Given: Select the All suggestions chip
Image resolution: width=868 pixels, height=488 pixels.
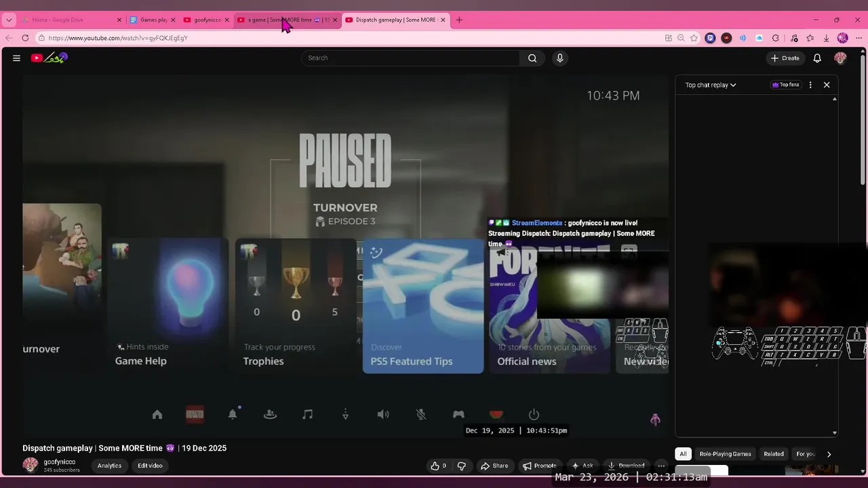Looking at the screenshot, I should tap(683, 454).
